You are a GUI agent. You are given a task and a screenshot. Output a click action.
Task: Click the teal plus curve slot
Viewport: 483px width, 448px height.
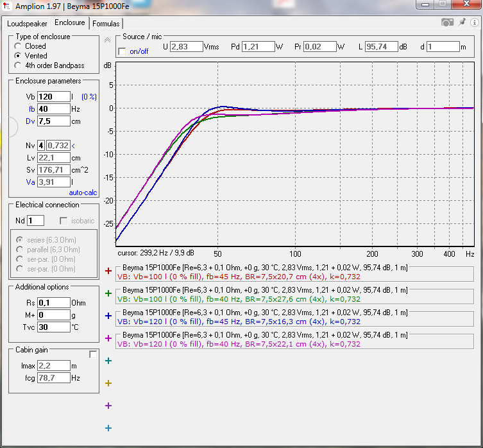tap(108, 361)
